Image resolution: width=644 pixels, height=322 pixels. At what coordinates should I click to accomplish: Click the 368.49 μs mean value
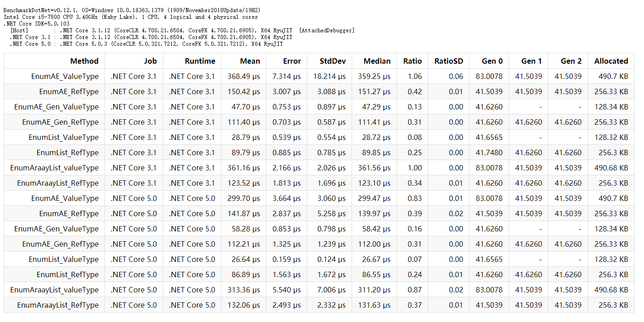pos(244,76)
